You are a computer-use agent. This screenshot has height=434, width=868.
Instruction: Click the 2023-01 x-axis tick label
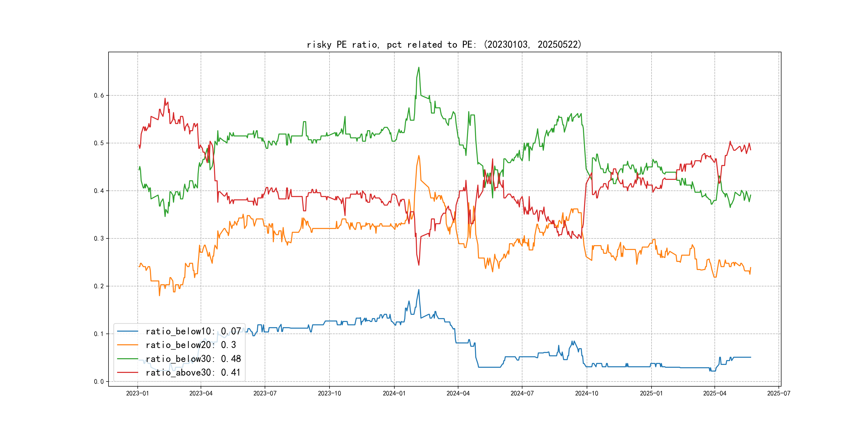pos(137,393)
